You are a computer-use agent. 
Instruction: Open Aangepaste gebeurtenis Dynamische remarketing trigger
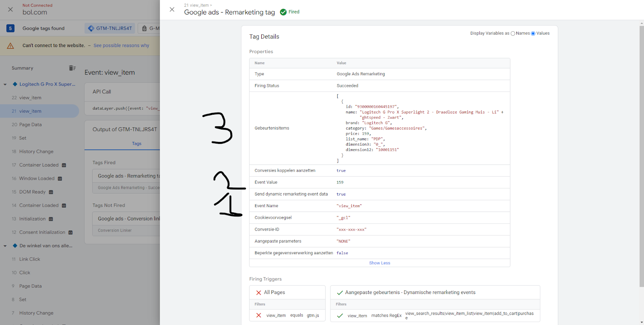click(435, 292)
